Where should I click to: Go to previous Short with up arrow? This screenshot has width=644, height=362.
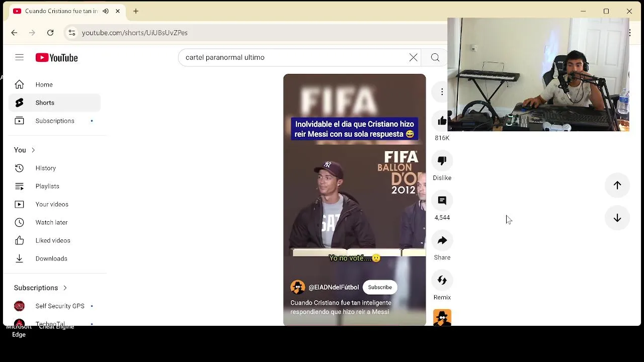617,185
